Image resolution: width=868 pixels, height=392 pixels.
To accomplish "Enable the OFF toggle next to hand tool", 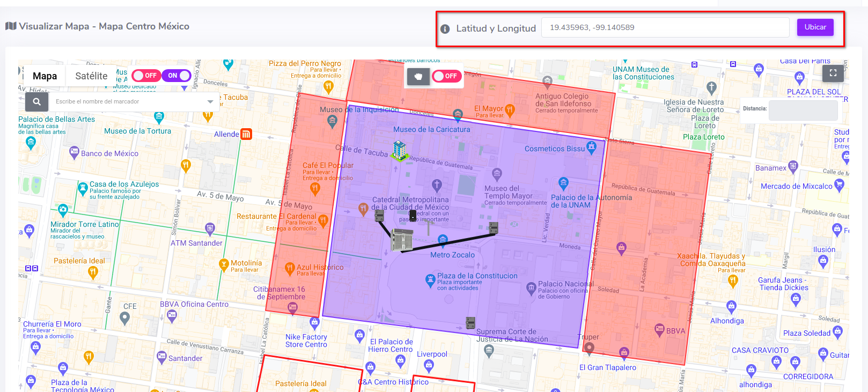I will click(x=446, y=76).
